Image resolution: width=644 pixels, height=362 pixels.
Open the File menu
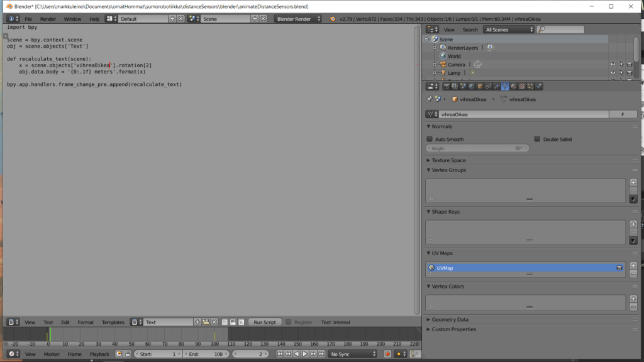[x=28, y=19]
